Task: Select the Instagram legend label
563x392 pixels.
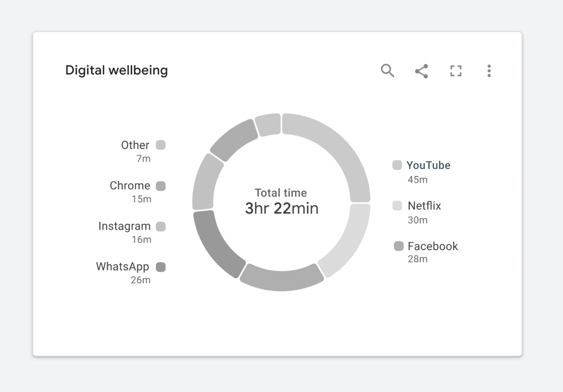Action: pyautogui.click(x=125, y=226)
